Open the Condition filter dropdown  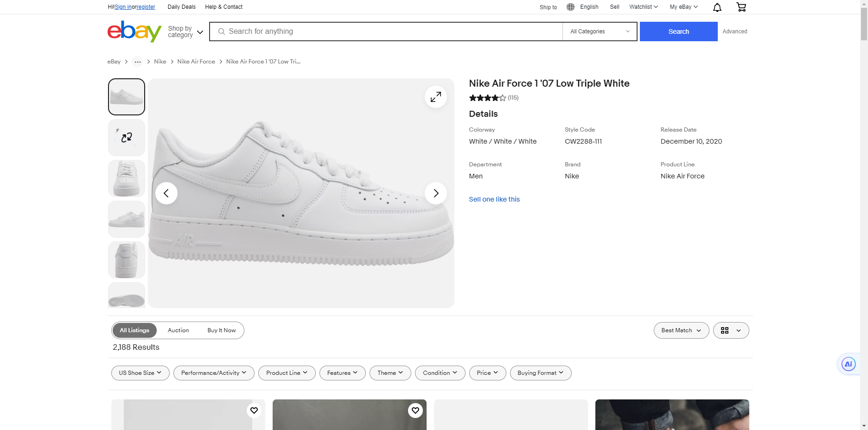click(439, 373)
